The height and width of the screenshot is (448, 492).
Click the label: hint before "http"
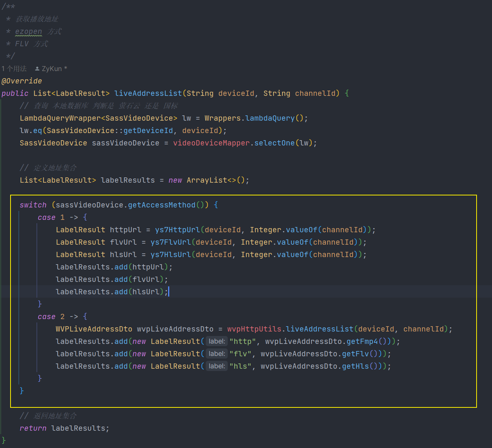pos(217,341)
